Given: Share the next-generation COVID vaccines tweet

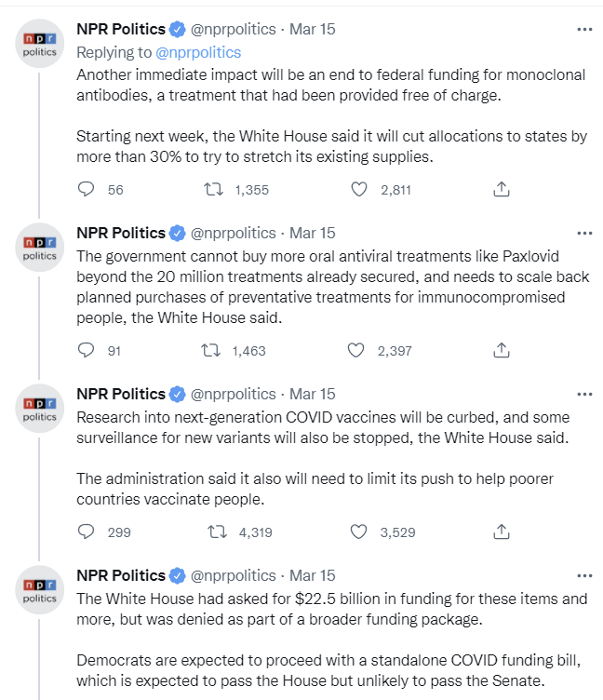Looking at the screenshot, I should [501, 532].
